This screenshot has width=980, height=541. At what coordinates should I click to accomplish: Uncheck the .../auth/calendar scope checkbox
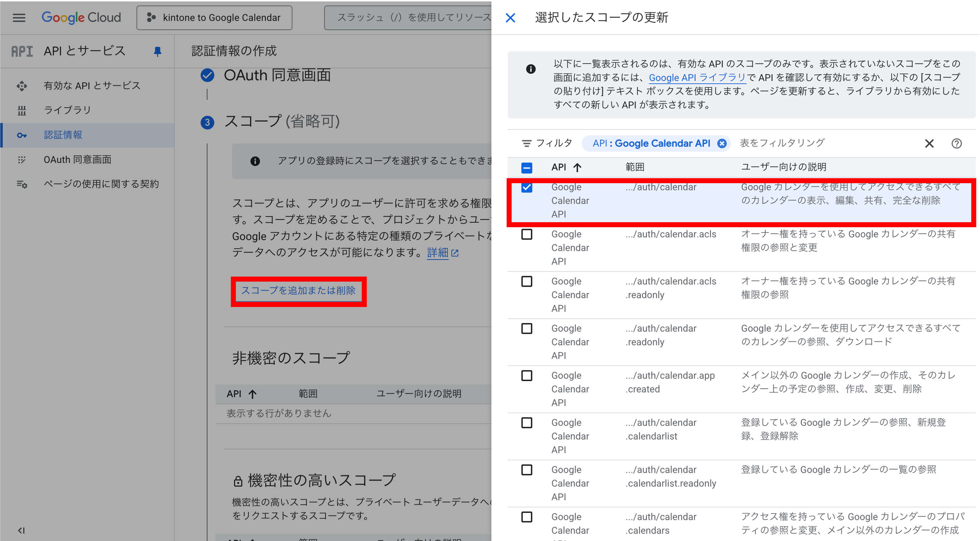tap(526, 187)
